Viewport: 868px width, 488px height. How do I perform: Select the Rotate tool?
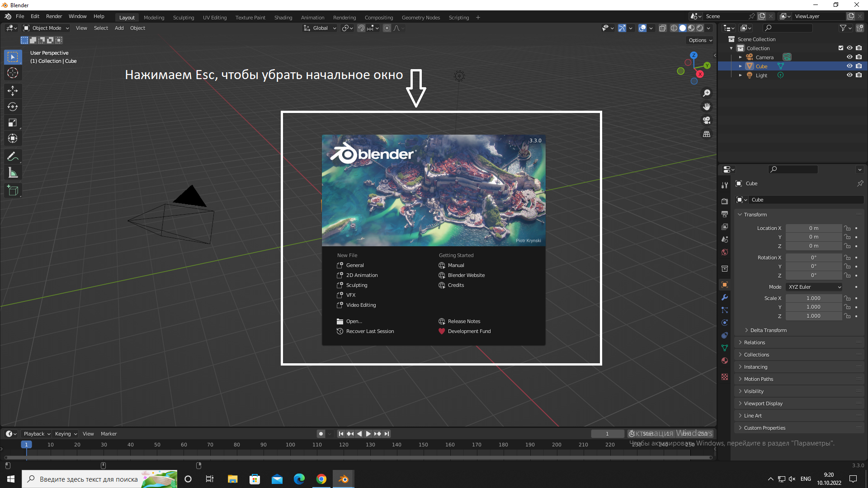click(13, 107)
